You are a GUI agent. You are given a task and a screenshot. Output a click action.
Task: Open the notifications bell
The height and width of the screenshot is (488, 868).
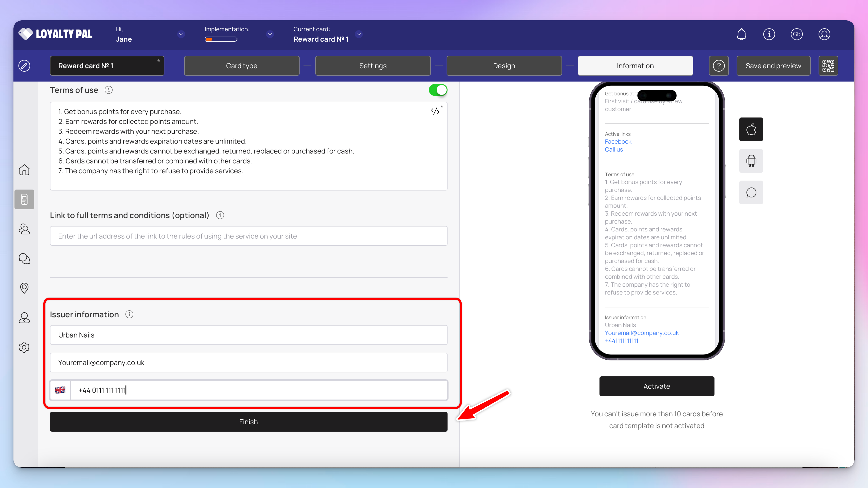741,34
